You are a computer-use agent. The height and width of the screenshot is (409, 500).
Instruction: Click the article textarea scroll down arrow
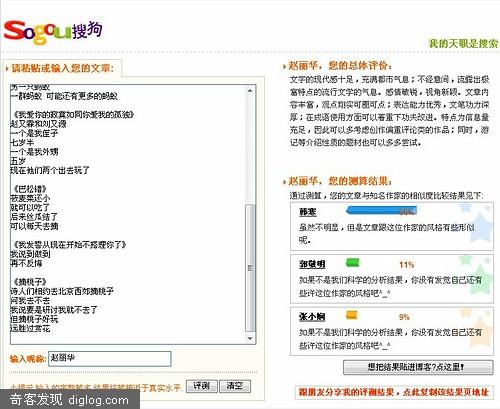[x=250, y=339]
